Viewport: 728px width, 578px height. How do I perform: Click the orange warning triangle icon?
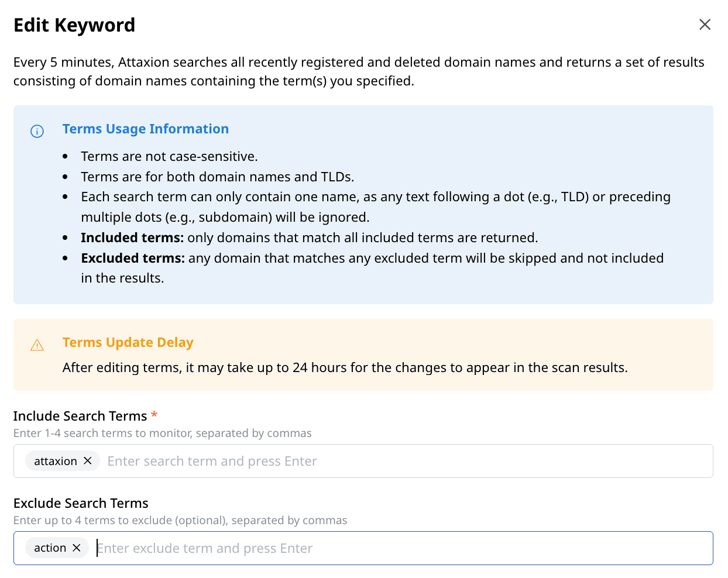[x=37, y=345]
